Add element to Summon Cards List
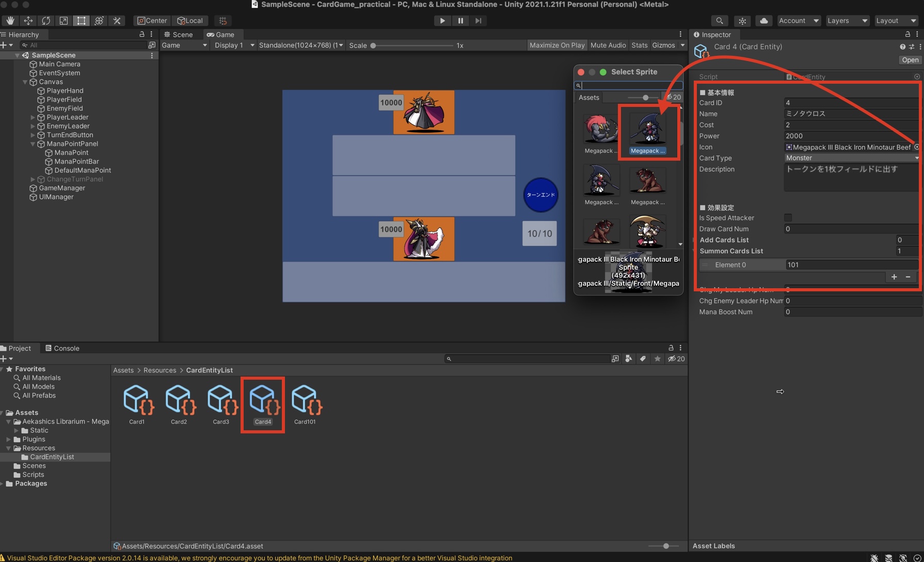 coord(894,277)
